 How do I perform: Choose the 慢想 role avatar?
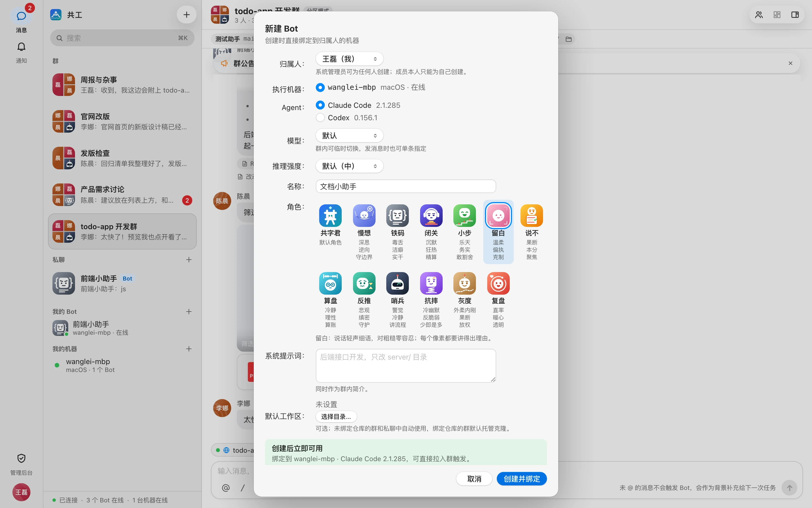click(364, 215)
